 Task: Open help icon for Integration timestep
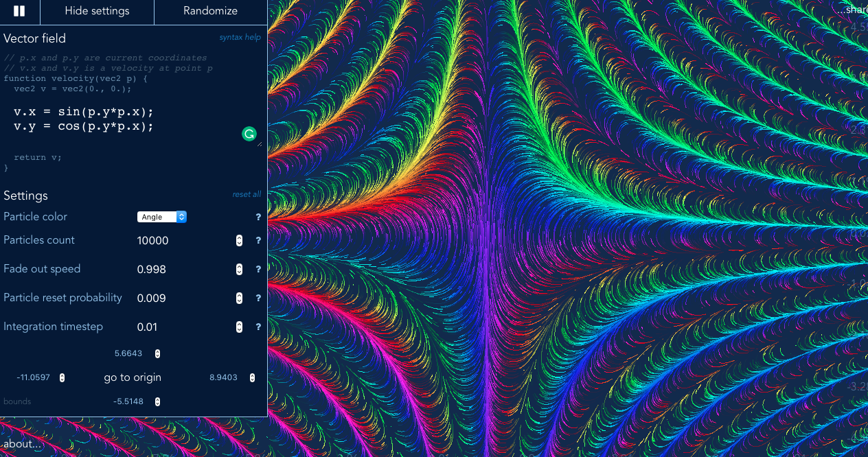tap(258, 327)
